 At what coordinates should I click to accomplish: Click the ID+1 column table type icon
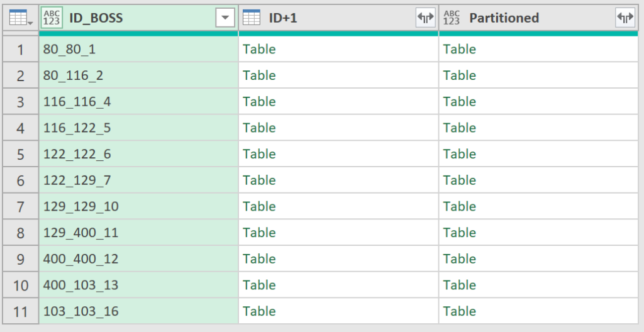252,18
